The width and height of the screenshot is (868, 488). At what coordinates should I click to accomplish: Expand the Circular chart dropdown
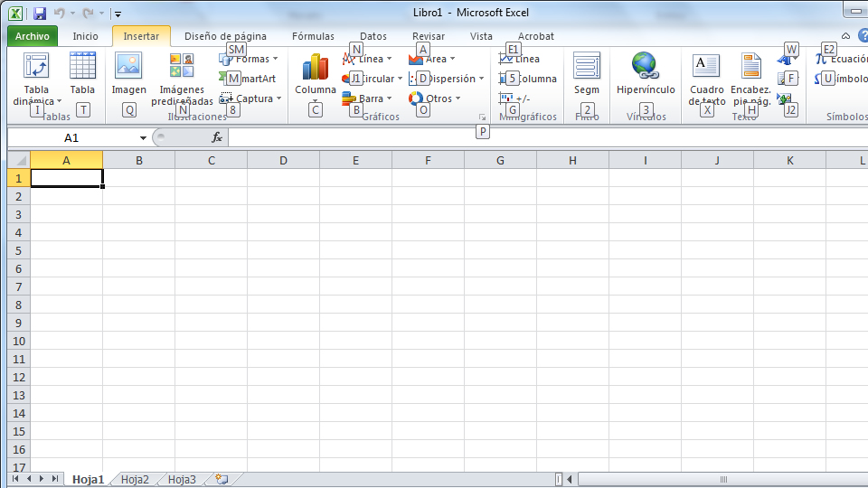click(x=400, y=79)
